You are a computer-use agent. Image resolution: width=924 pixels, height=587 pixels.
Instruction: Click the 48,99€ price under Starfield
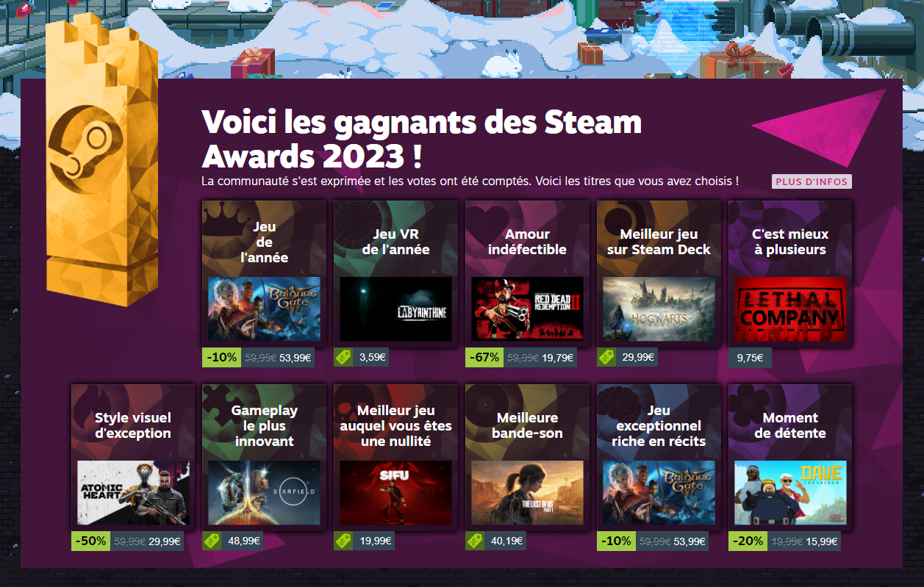point(244,541)
